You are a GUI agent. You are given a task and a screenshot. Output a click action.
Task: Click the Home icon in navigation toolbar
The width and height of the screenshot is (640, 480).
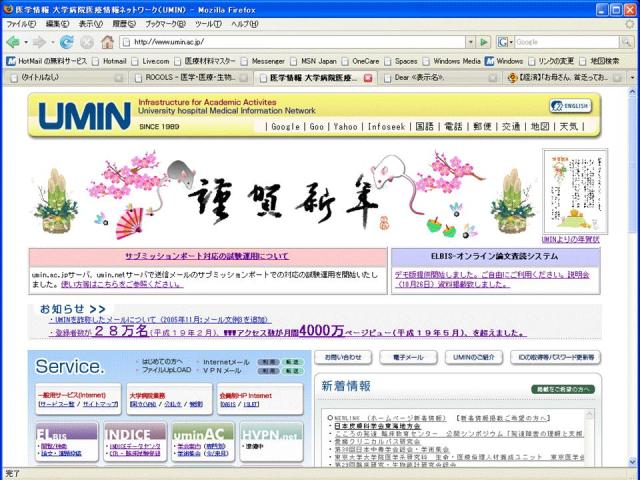pyautogui.click(x=105, y=42)
